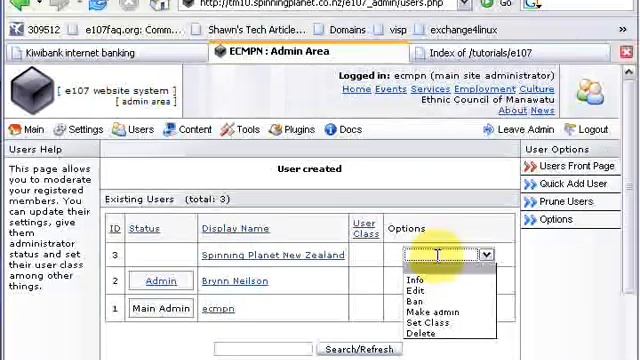Screen dimensions: 640x360
Task: Open the ecmpn user profile
Action: tap(218, 309)
